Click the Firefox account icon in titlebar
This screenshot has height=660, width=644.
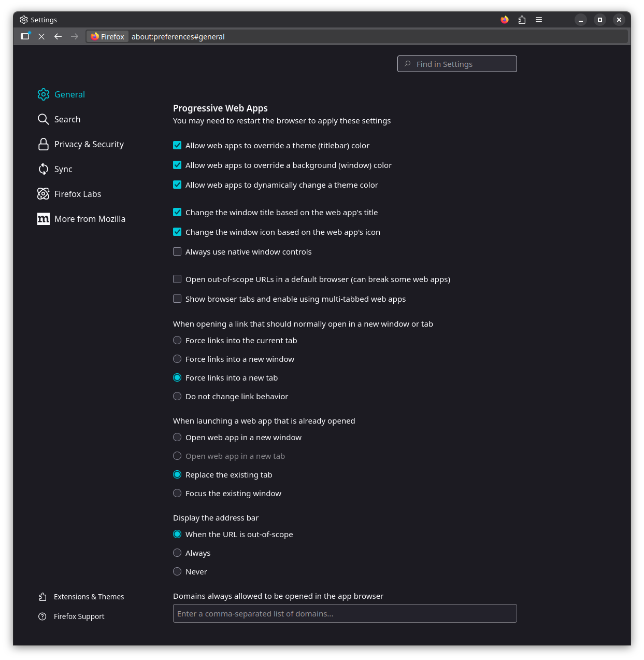(x=505, y=20)
